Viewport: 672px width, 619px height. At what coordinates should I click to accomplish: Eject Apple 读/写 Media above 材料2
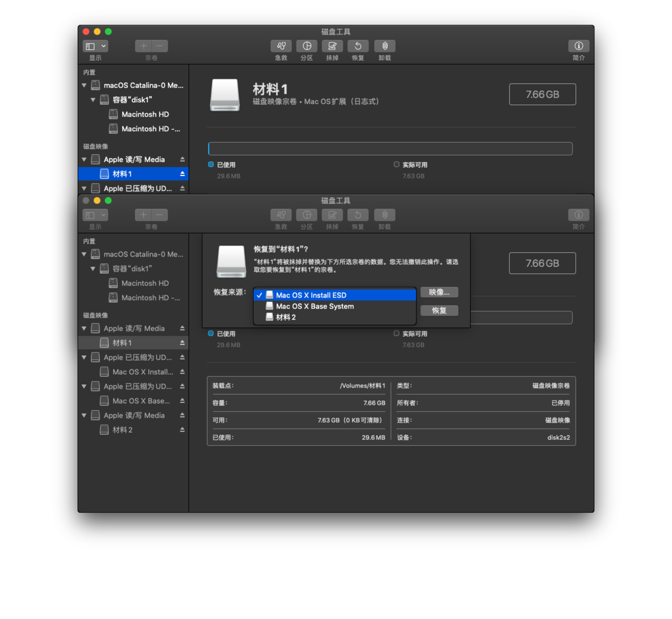[x=182, y=415]
